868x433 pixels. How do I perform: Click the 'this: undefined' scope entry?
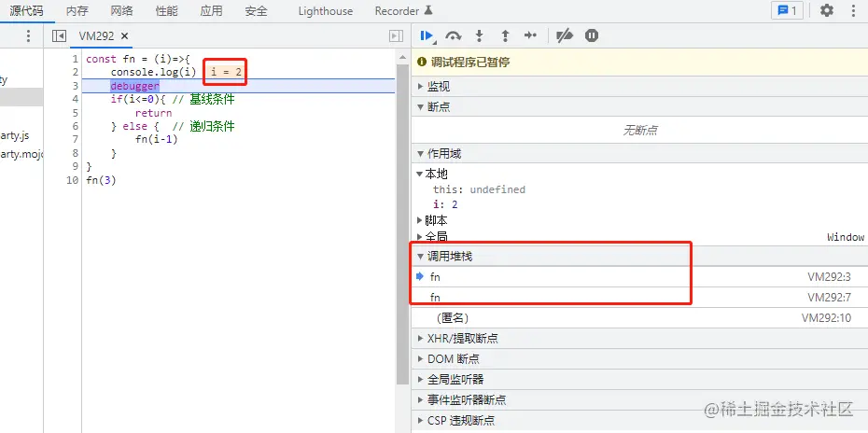tap(479, 189)
